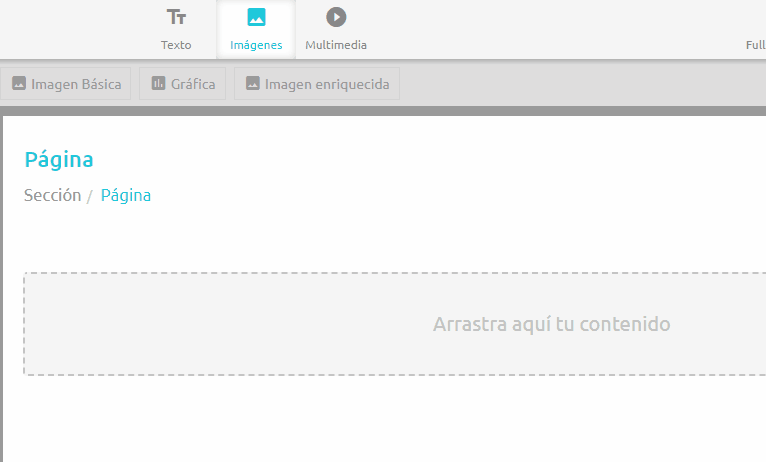Click the Imagen Básica image icon
The image size is (766, 462).
click(x=19, y=83)
